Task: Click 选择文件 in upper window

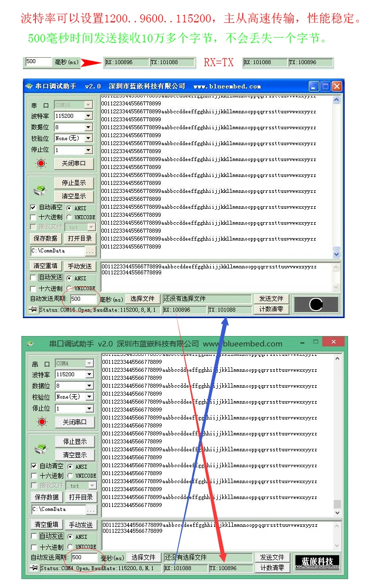Action: pos(143,299)
